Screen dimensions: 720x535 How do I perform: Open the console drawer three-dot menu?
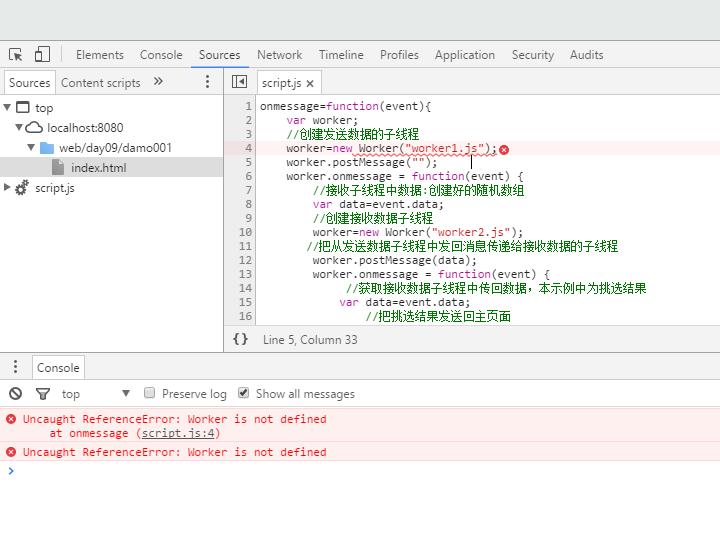click(x=16, y=366)
